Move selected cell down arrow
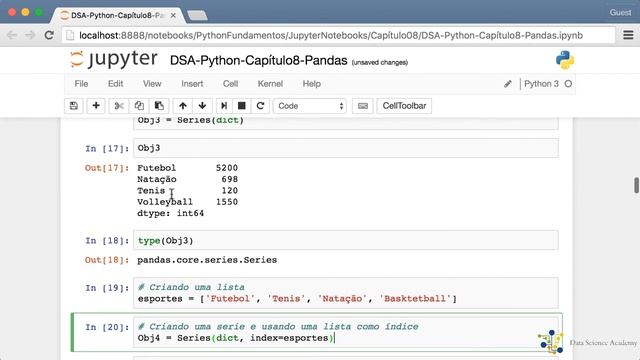 click(x=202, y=106)
